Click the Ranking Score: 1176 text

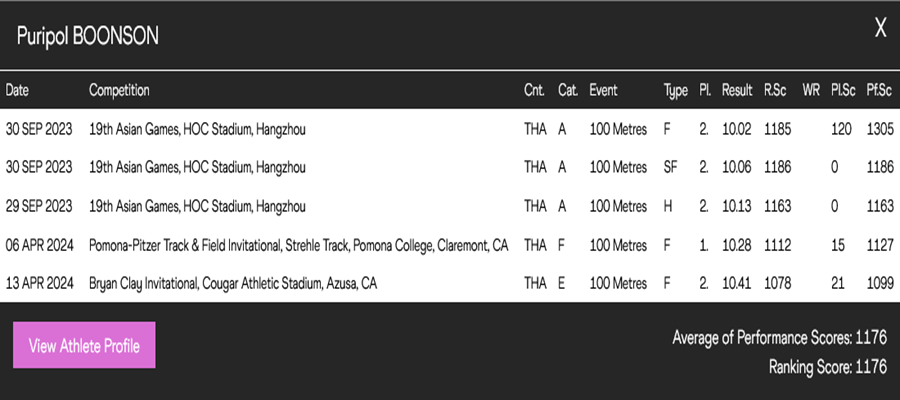[x=828, y=366]
